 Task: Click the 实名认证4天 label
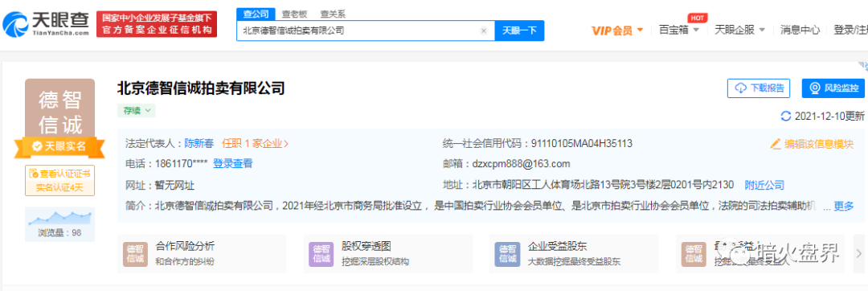[59, 188]
